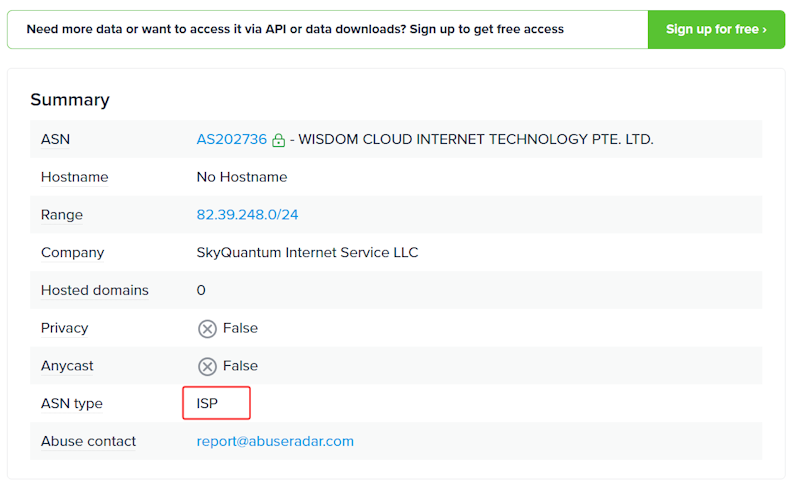Image resolution: width=800 pixels, height=485 pixels.
Task: Click the green lock icon beside AS202736
Action: (278, 140)
